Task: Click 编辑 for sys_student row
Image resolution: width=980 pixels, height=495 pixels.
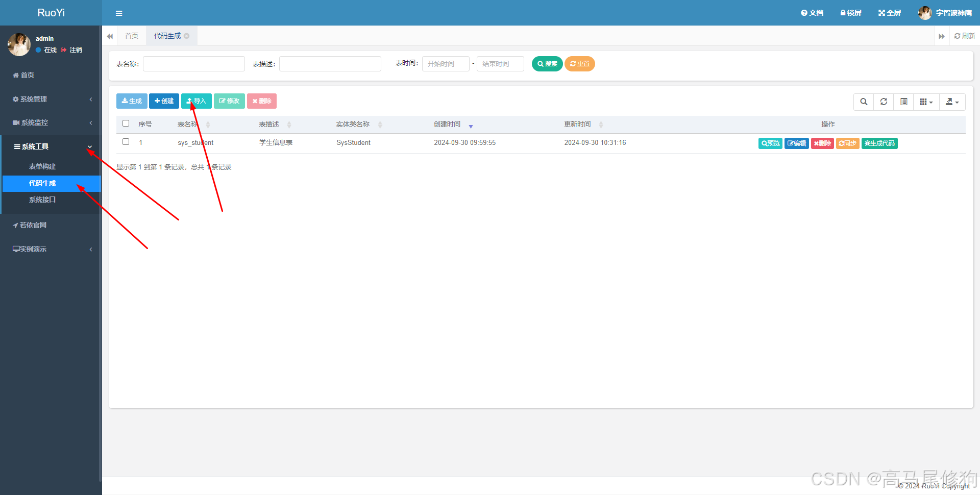Action: point(796,143)
